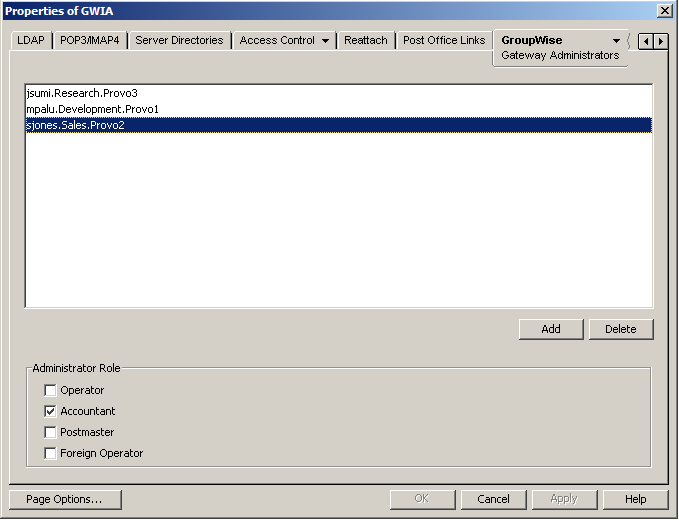Click the Cancel button

tap(493, 500)
